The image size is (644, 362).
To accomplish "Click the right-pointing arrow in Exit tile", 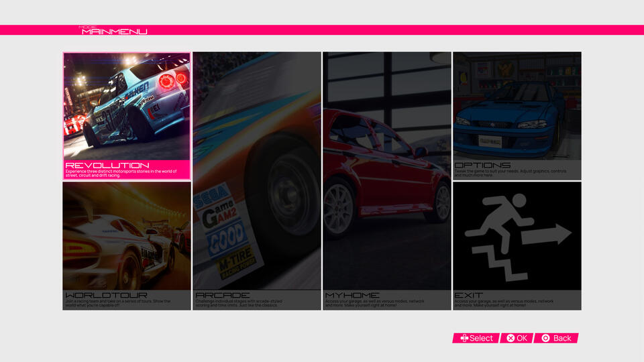I will click(x=550, y=235).
